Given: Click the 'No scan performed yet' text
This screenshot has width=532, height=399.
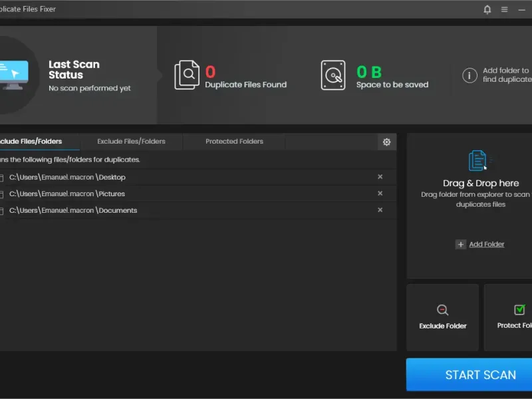Looking at the screenshot, I should click(90, 88).
